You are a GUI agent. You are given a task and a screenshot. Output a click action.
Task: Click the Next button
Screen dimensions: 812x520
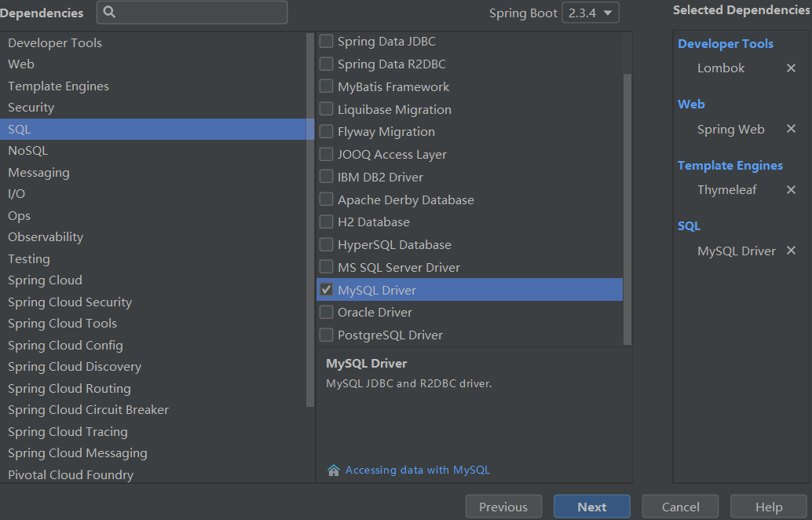[592, 507]
